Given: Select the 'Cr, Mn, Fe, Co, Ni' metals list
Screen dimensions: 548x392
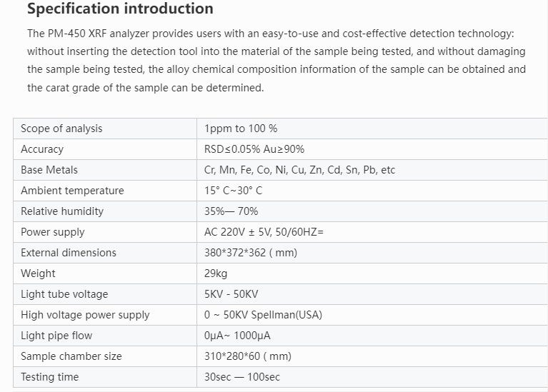Looking at the screenshot, I should [x=299, y=170].
